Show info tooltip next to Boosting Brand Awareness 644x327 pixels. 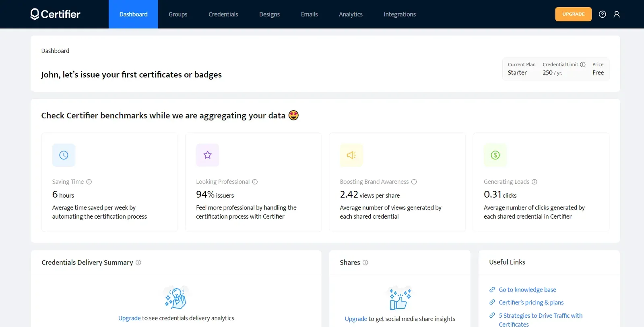414,182
